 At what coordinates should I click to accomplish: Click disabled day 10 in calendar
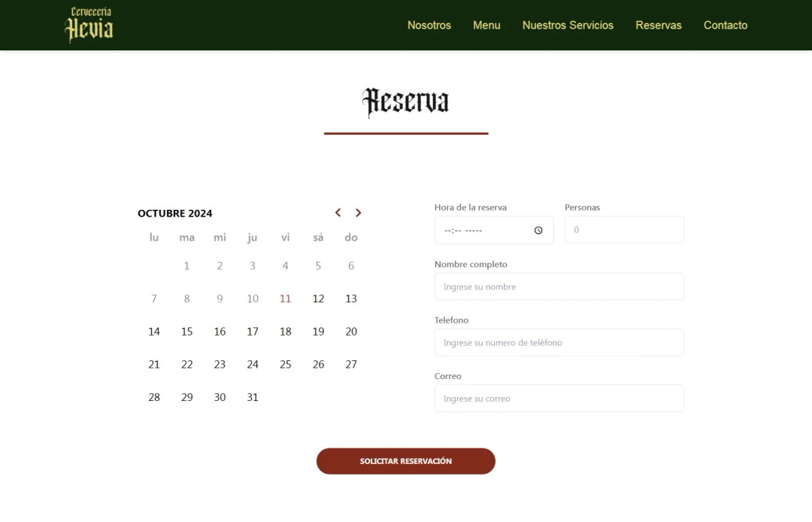[253, 299]
